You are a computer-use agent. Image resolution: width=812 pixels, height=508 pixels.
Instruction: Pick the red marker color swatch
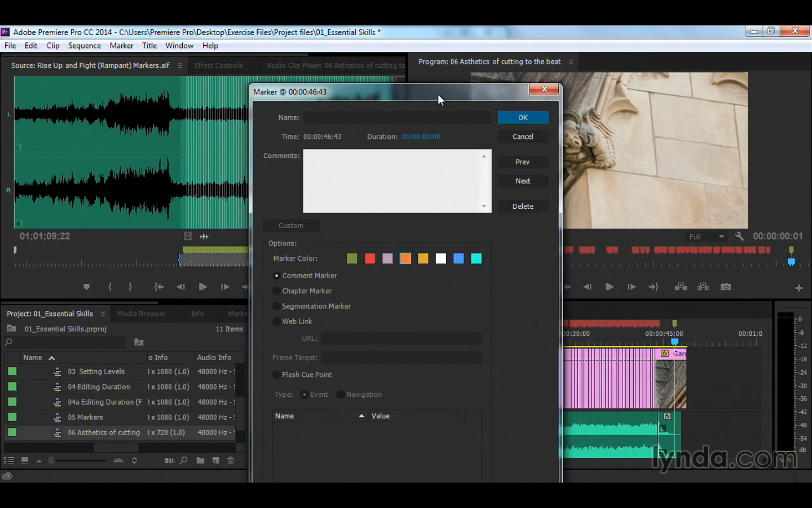(370, 259)
